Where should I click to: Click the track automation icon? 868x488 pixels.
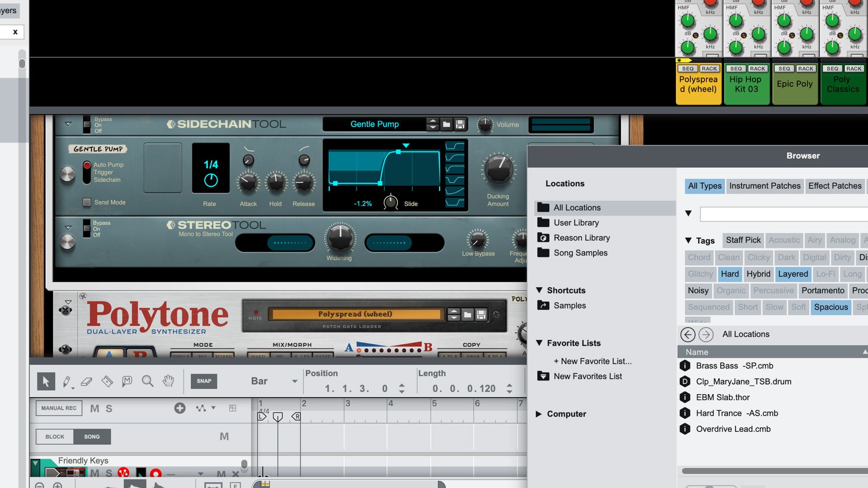[x=201, y=408]
